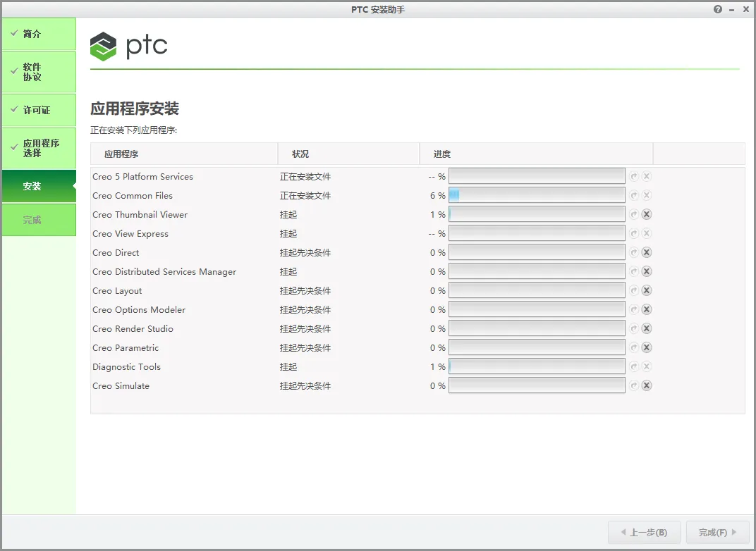
Task: Retry Diagnostic Tools installation
Action: [634, 366]
